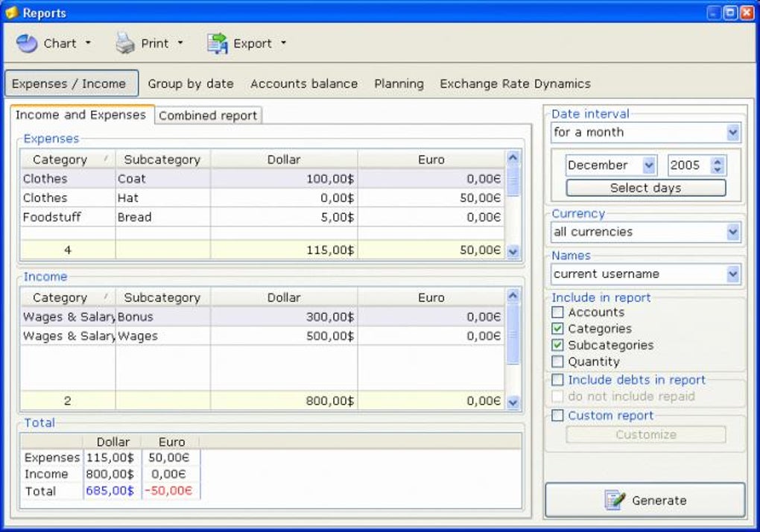This screenshot has height=532, width=760.
Task: Expand the 'current username' Names dropdown
Action: [733, 274]
